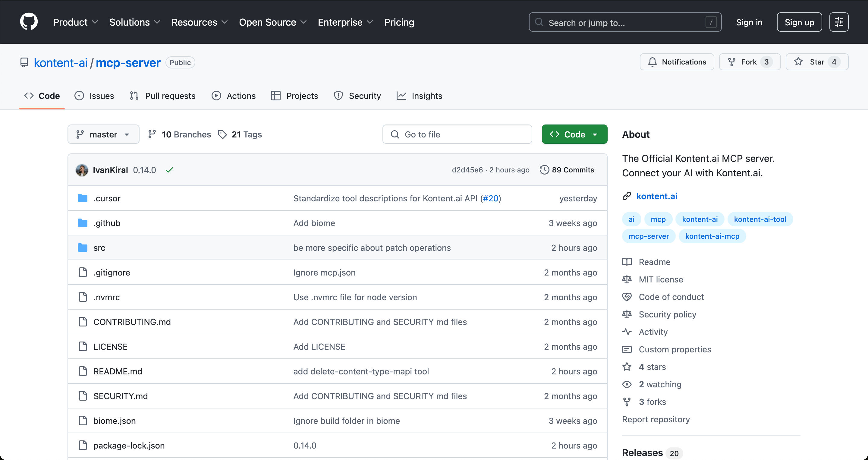Open the green Code dropdown

tap(574, 134)
